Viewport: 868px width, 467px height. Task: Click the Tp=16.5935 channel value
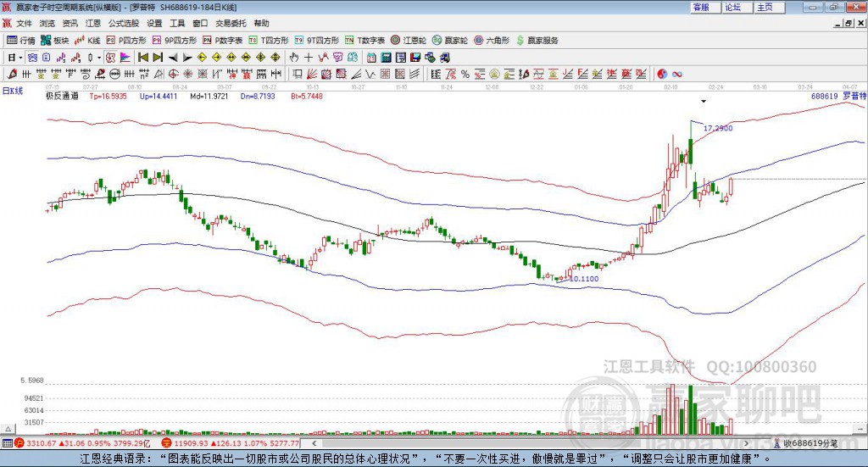[x=108, y=96]
